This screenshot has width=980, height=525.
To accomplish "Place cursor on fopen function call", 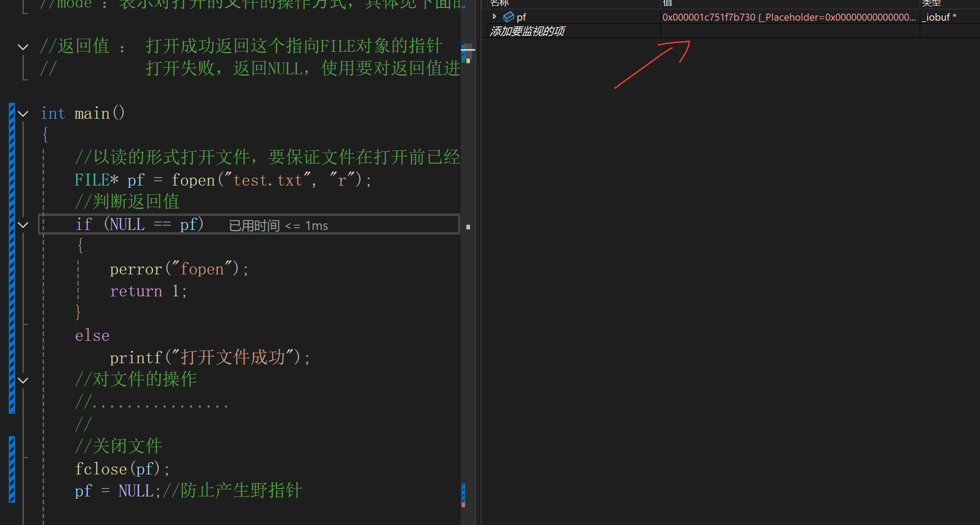I will click(x=193, y=180).
